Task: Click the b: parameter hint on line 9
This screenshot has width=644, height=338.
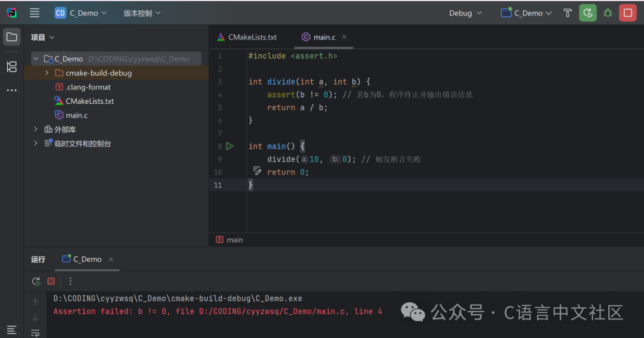Action: 336,159
